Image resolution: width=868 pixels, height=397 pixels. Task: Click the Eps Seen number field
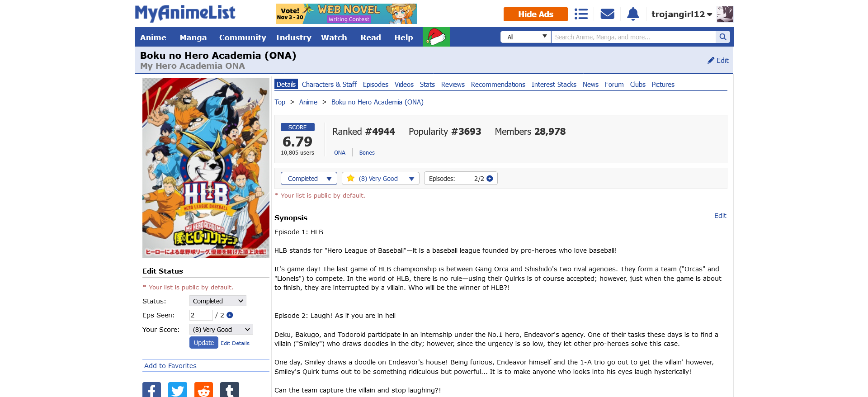201,315
